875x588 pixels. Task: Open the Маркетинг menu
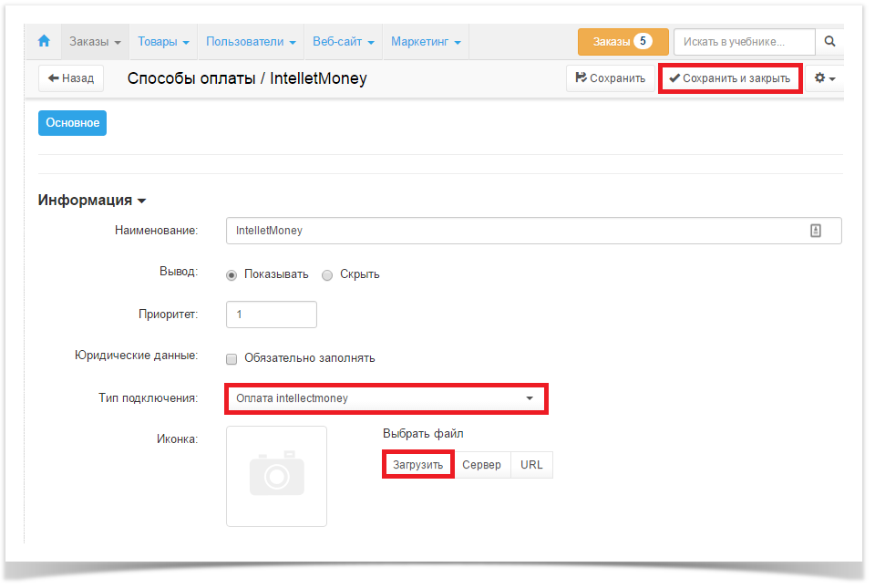[x=426, y=42]
